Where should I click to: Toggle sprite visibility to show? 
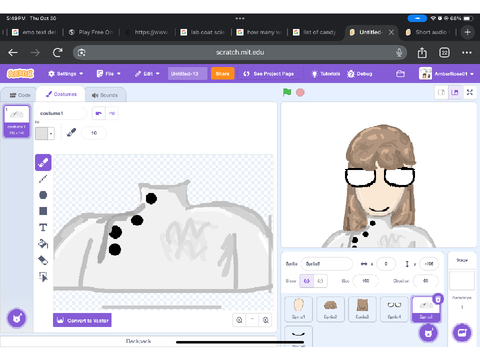point(307,281)
